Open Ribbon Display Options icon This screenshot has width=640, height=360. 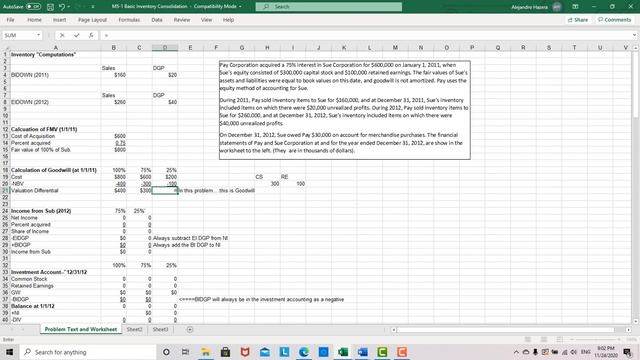pos(575,7)
